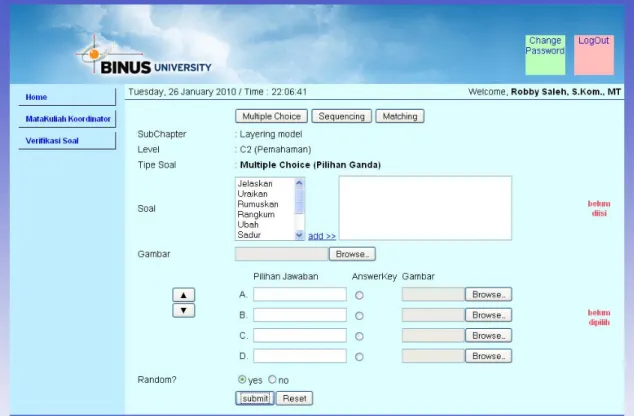Click the 'add >>' link

(322, 236)
